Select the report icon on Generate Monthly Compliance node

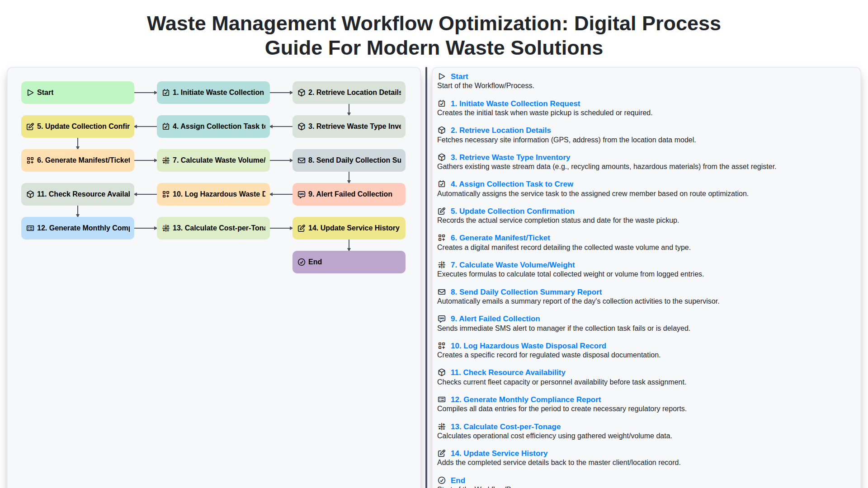(30, 228)
